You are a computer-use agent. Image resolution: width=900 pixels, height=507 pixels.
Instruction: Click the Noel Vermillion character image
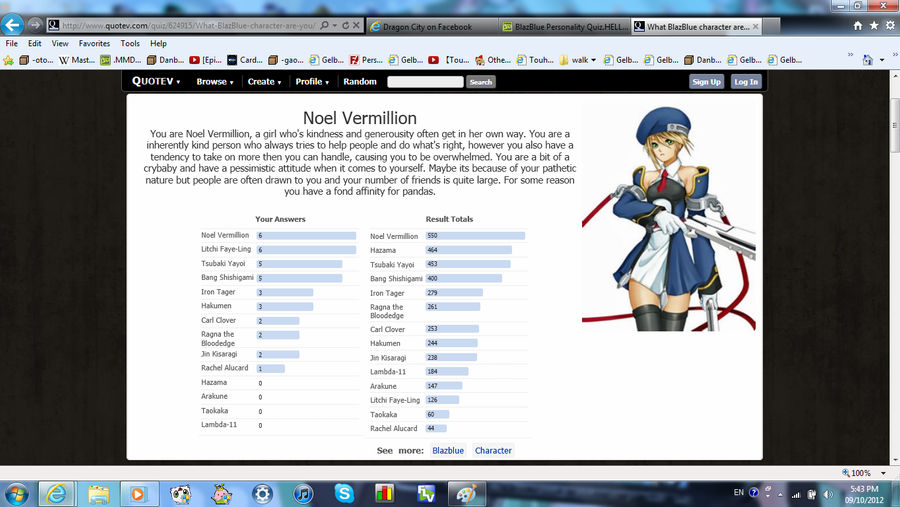point(669,218)
